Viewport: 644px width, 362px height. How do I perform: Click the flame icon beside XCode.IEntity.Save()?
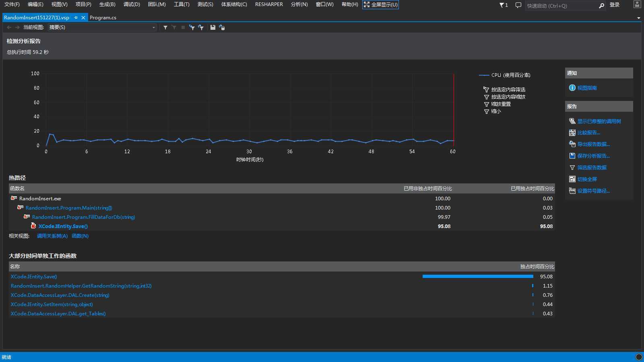point(33,226)
